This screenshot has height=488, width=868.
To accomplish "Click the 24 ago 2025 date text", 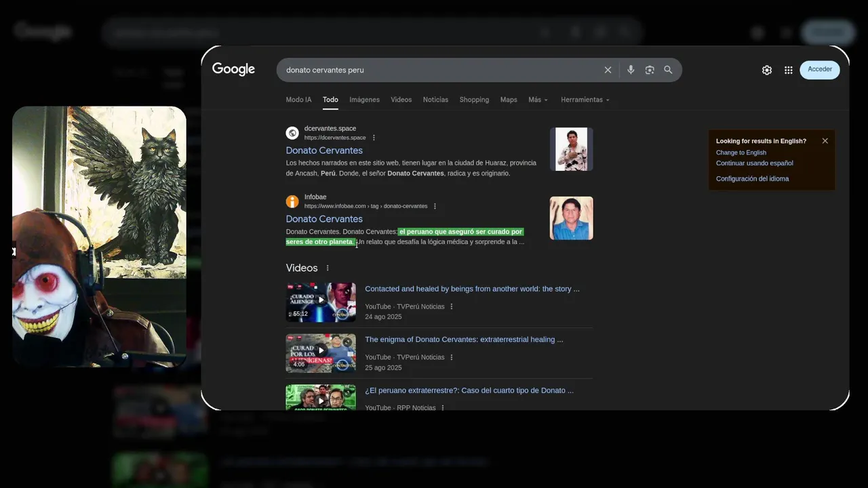I will pos(383,317).
